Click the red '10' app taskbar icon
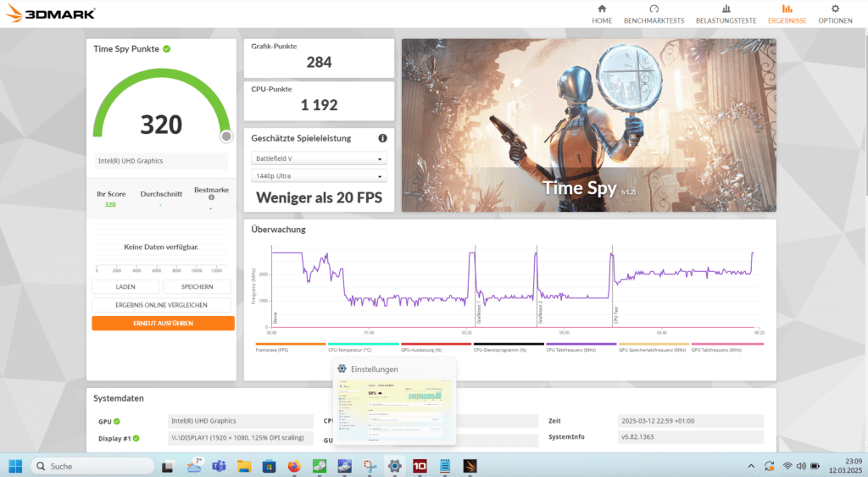868x477 pixels. point(420,466)
